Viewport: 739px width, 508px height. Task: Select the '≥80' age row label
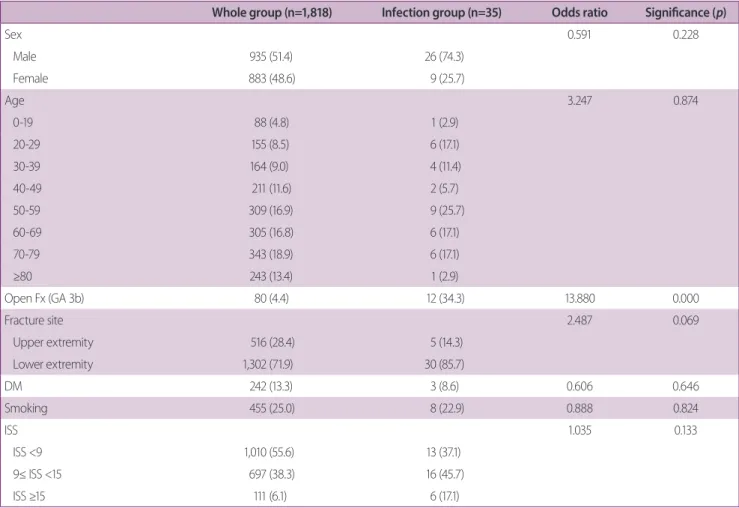coord(22,276)
